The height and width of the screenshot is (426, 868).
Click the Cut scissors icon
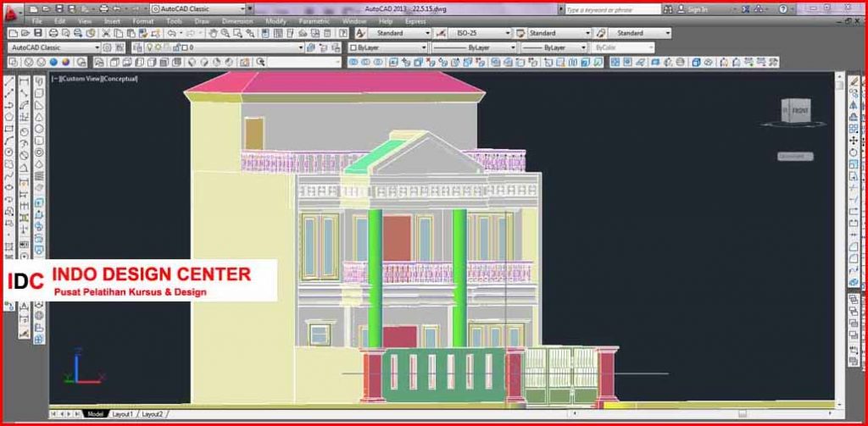[106, 33]
